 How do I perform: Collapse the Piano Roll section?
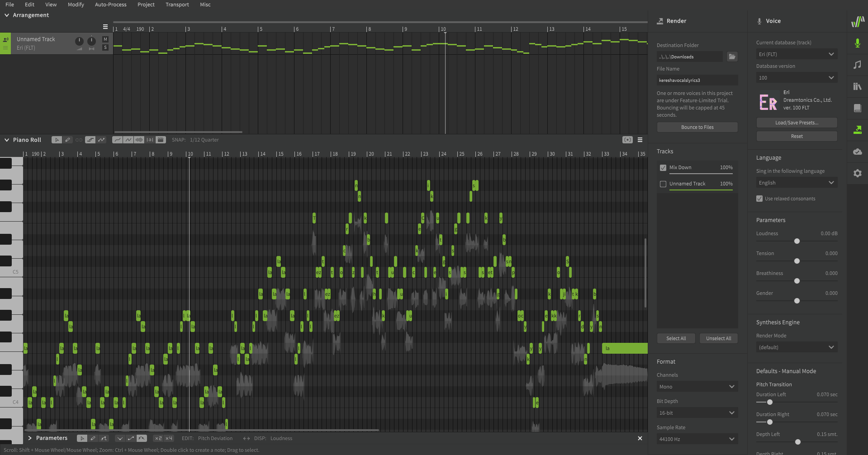[7, 140]
